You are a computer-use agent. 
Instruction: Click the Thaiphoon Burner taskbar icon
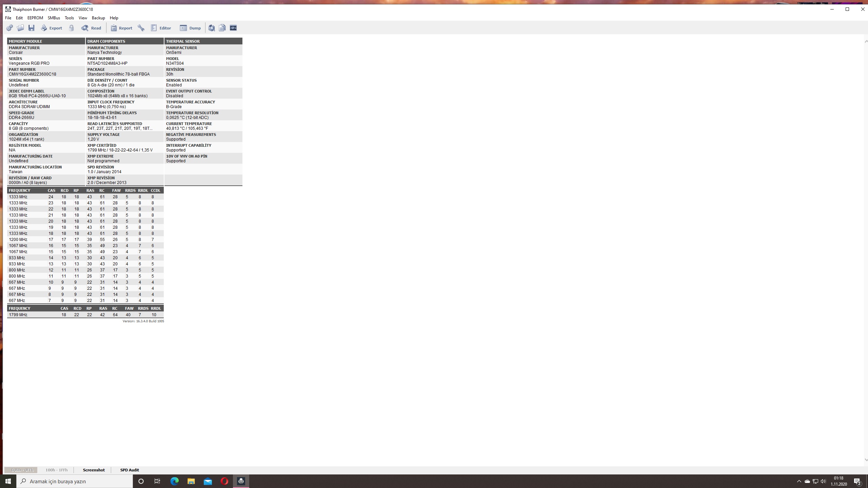click(x=241, y=481)
